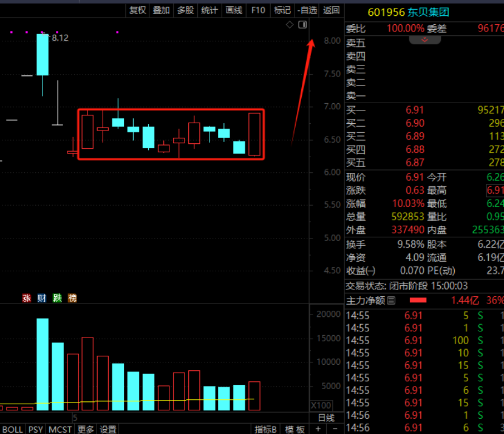This screenshot has width=504, height=434.
Task: Select the PSY indicator tab
Action: coord(36,430)
